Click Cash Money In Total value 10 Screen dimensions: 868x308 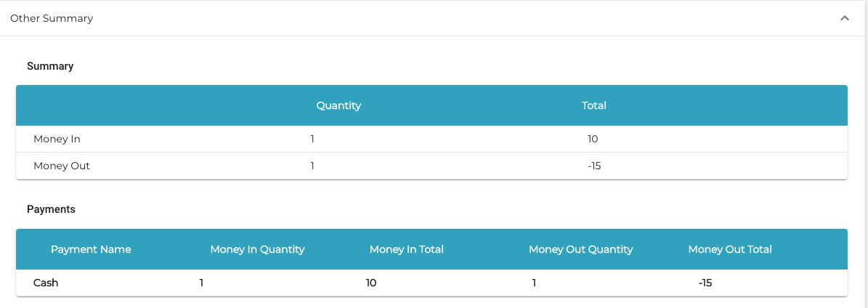click(x=371, y=283)
